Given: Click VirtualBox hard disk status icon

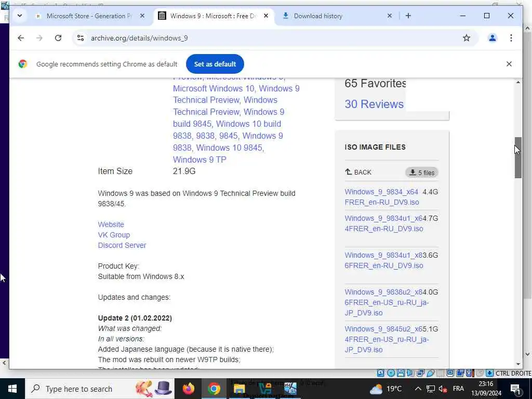Looking at the screenshot, I should click(380, 373).
